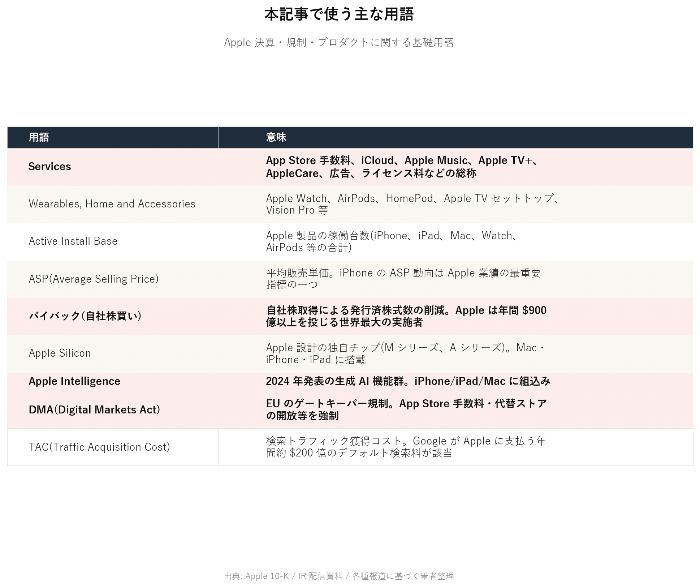
Task: Click the title 本記事で使う主な用語
Action: 339,14
